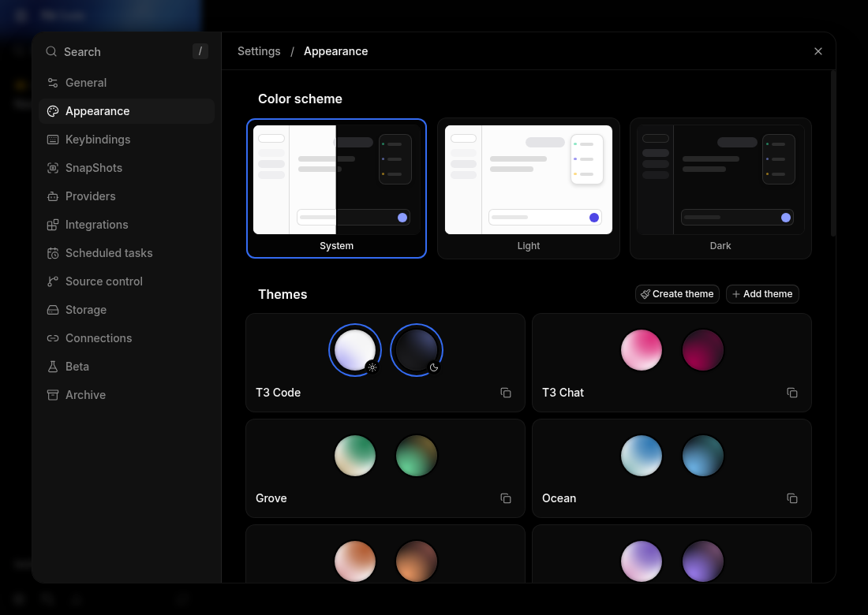Select T3 Code dark theme swatch
This screenshot has width=868, height=615.
click(417, 350)
